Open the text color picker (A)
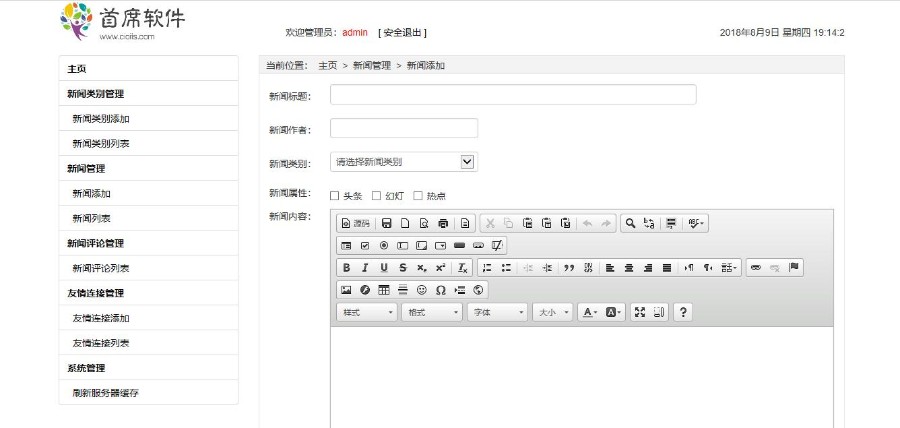This screenshot has width=900, height=428. pyautogui.click(x=590, y=312)
